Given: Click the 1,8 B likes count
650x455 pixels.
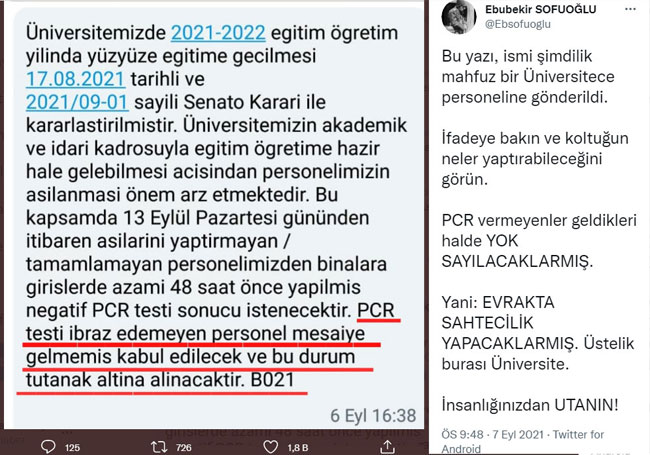Looking at the screenshot, I should click(298, 448).
